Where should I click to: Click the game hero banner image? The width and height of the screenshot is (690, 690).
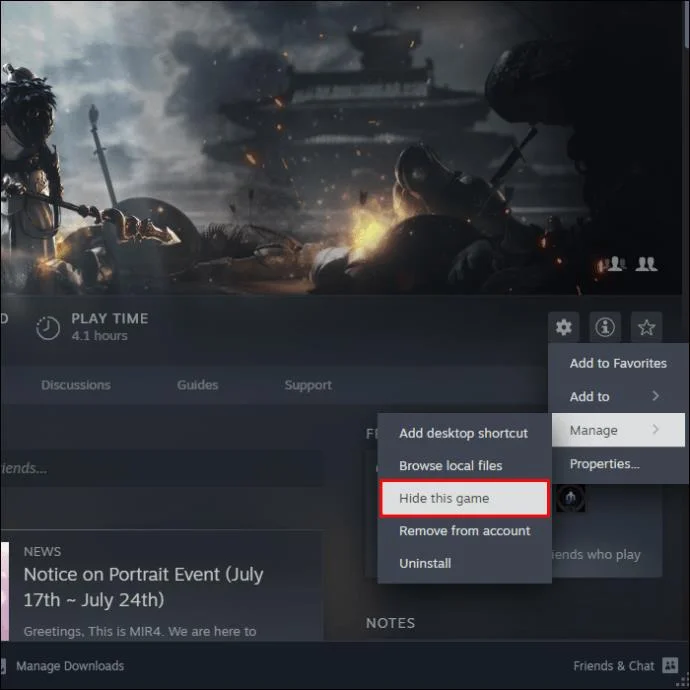click(x=341, y=147)
